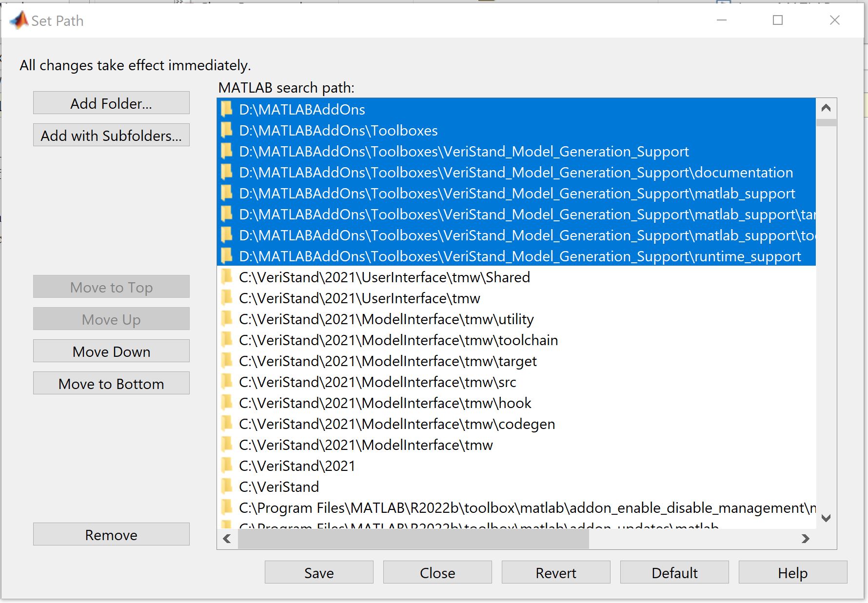Screen dimensions: 868x603
Task: Click folder icon for C:\VeriStand\2021\UserInterface\tmw\Shared
Action: click(x=227, y=277)
